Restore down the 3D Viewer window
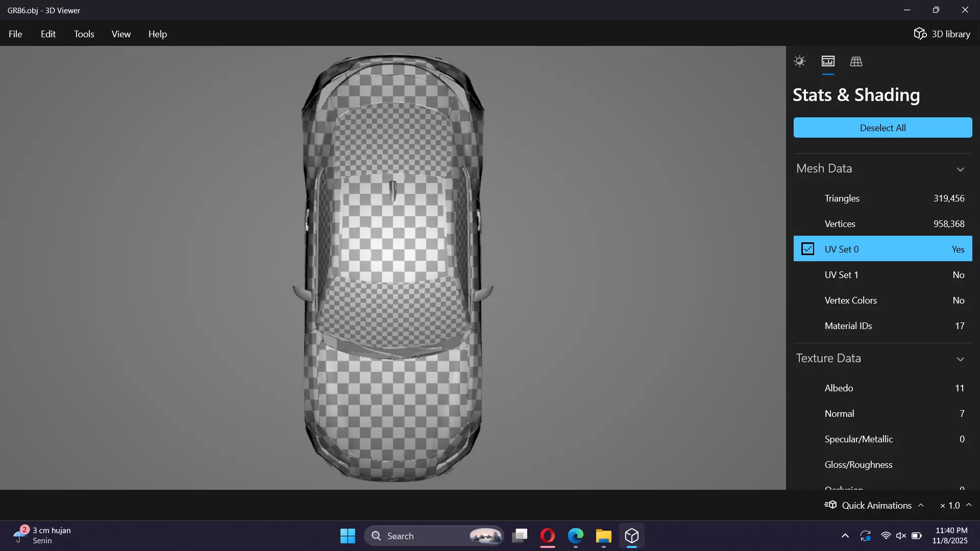The width and height of the screenshot is (980, 551). point(936,10)
